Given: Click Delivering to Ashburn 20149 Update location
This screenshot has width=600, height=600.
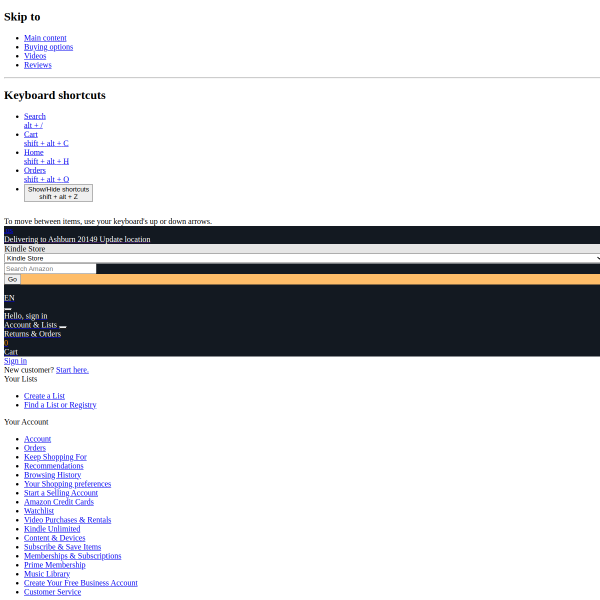Looking at the screenshot, I should pos(77,239).
